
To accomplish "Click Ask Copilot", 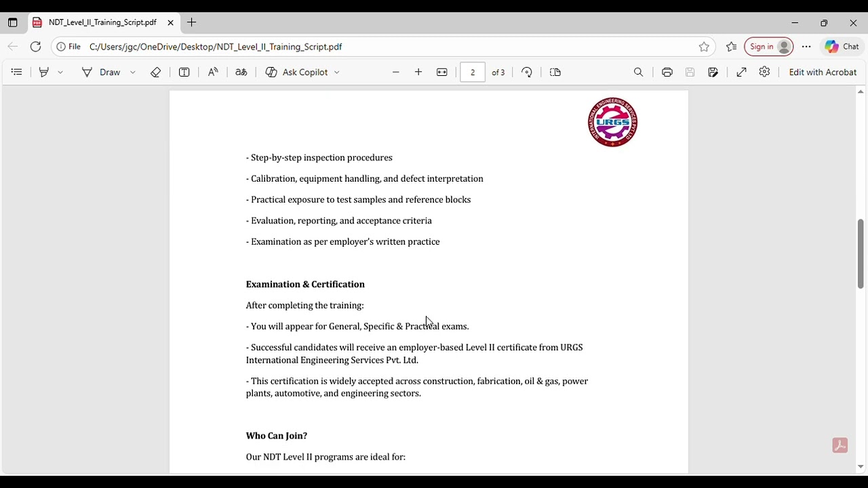I will [296, 72].
